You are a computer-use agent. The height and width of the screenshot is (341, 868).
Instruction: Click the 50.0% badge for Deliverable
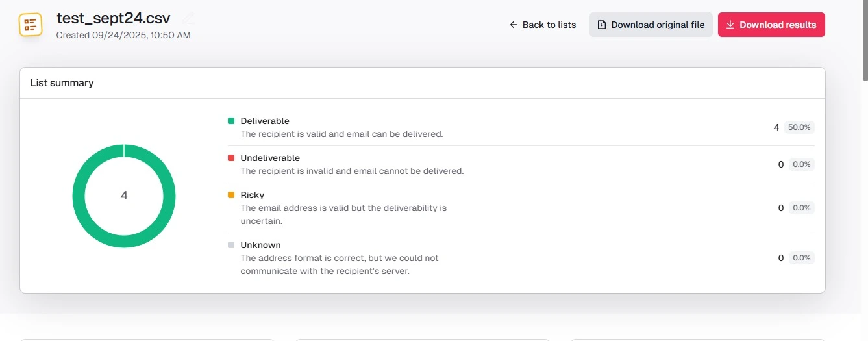(x=799, y=127)
